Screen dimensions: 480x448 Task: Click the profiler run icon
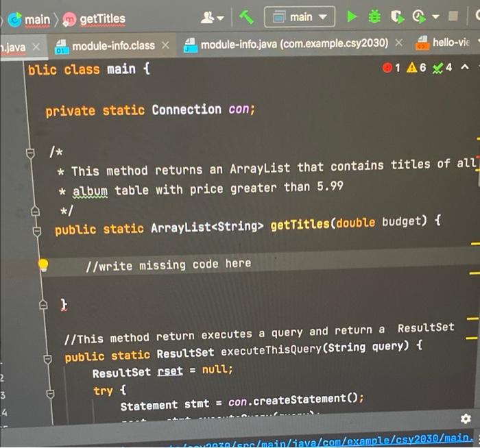(x=419, y=16)
